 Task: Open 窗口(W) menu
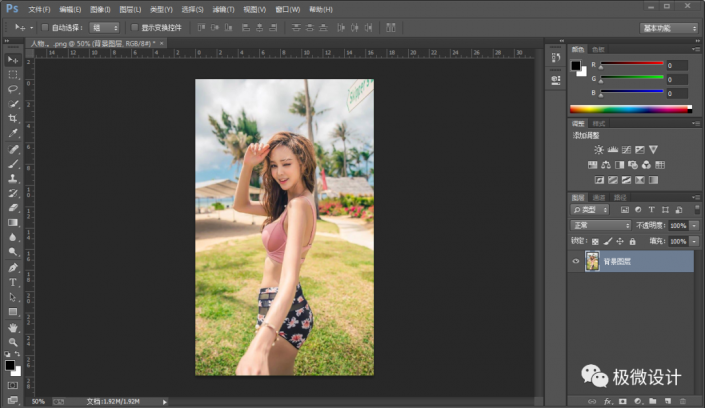pyautogui.click(x=287, y=9)
